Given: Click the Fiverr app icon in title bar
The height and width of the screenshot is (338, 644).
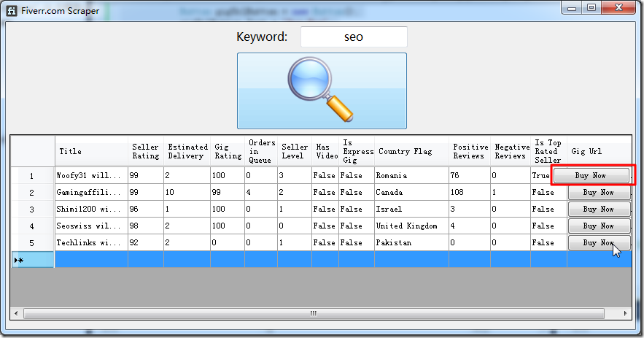Looking at the screenshot, I should coord(12,11).
